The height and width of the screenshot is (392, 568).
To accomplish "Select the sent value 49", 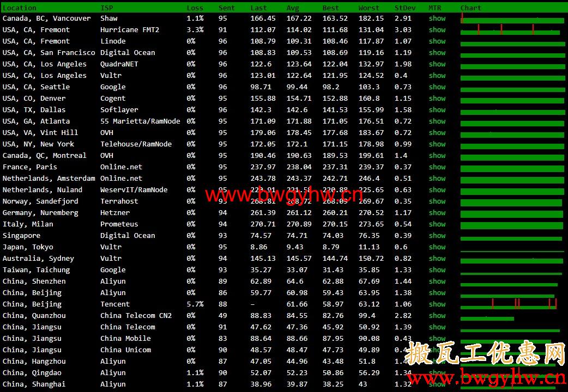I will click(222, 315).
